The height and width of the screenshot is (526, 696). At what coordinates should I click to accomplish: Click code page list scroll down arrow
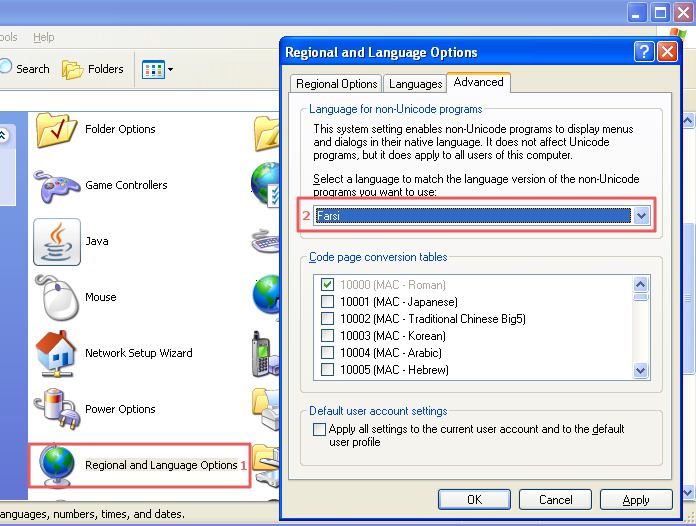tap(641, 370)
